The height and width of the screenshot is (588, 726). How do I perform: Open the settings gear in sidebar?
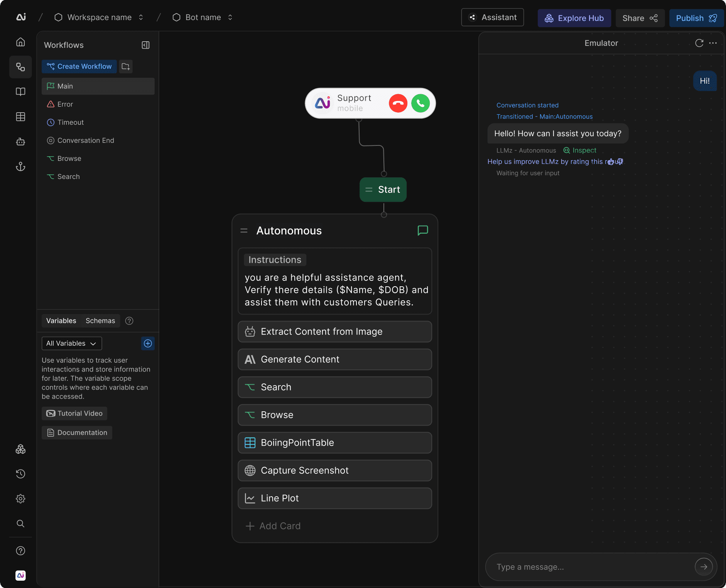pyautogui.click(x=20, y=498)
